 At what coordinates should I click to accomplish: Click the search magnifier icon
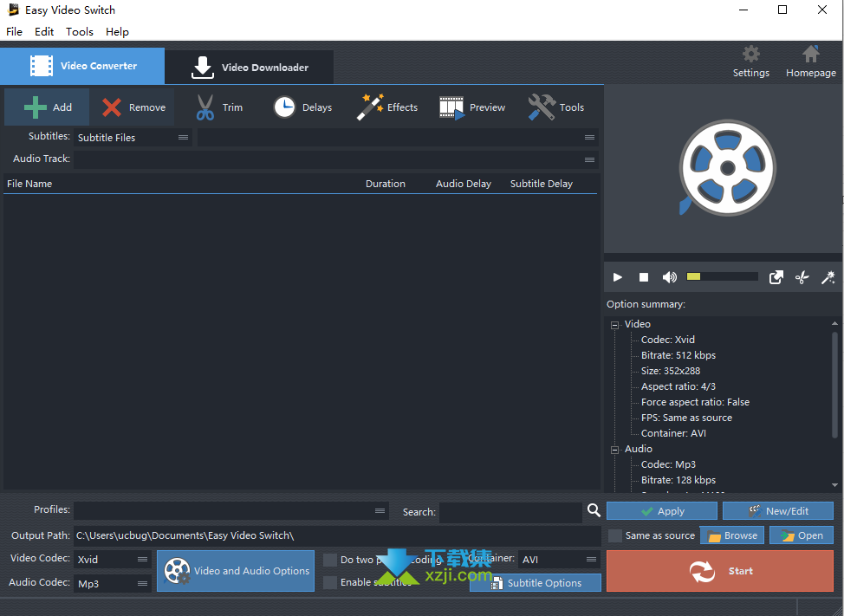[594, 510]
